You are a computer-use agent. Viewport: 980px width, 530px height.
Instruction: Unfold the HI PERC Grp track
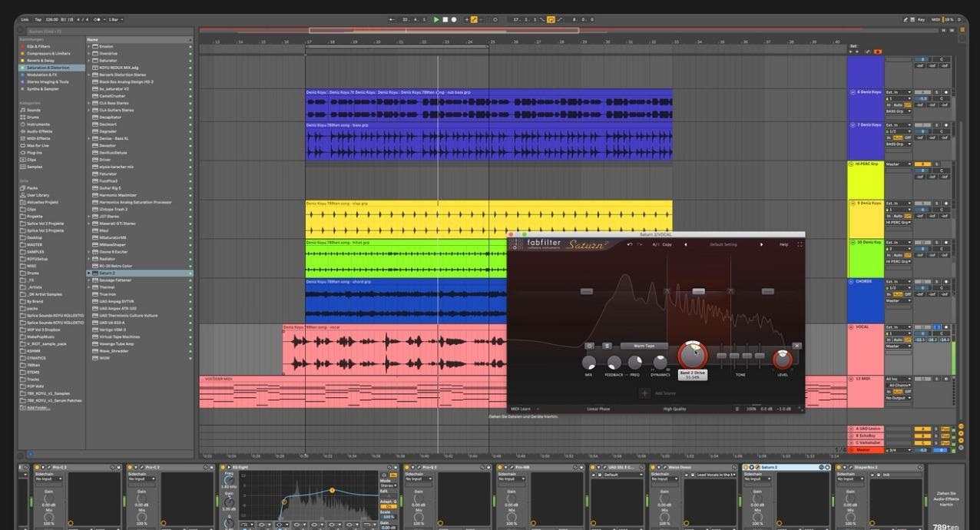(x=851, y=164)
